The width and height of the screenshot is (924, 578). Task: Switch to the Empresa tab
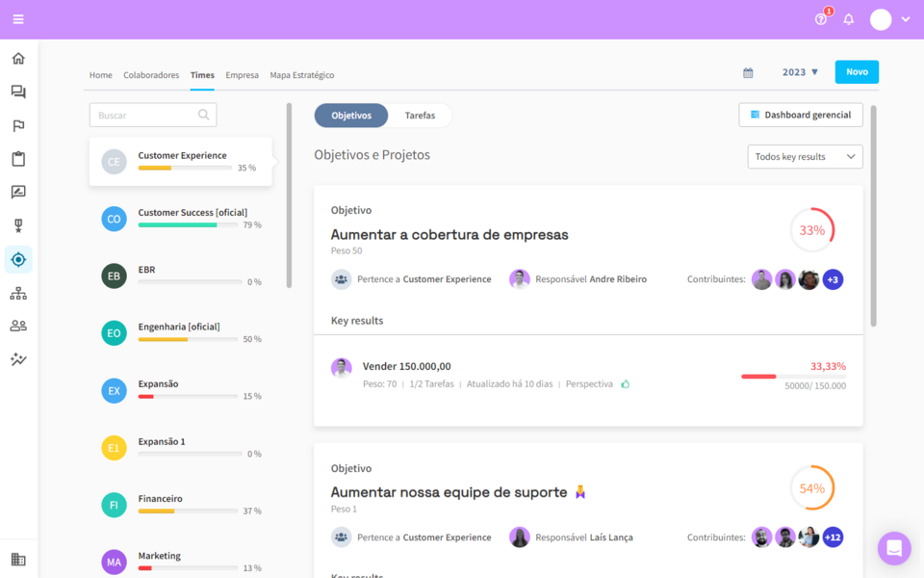242,75
